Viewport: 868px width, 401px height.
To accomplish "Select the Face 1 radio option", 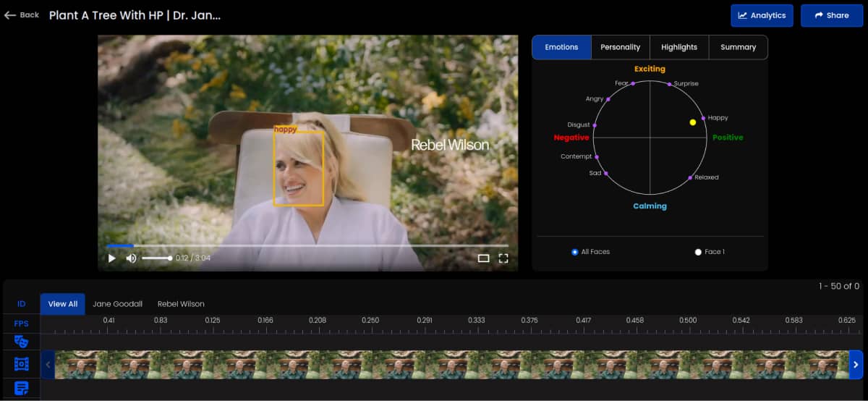I will (698, 252).
